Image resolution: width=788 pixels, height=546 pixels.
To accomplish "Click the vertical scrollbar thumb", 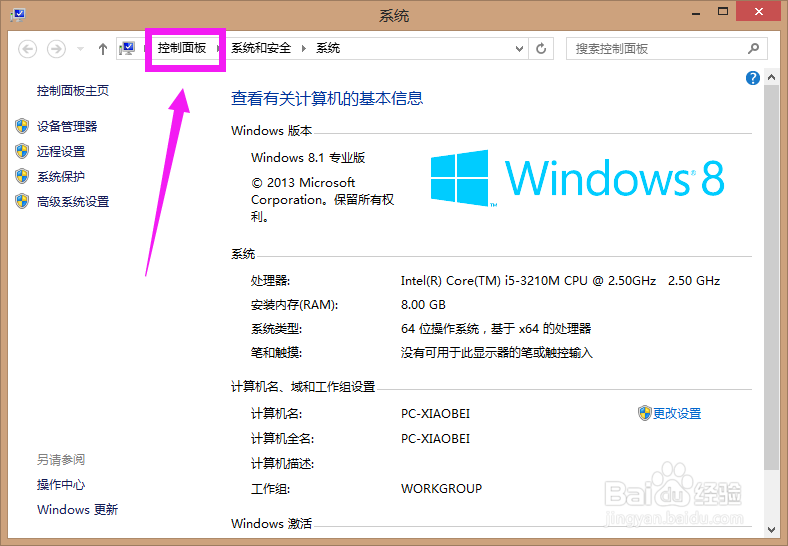I will tap(771, 278).
